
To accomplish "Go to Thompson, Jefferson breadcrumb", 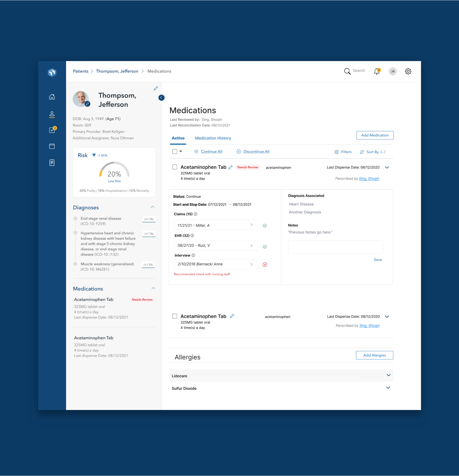I will 117,71.
